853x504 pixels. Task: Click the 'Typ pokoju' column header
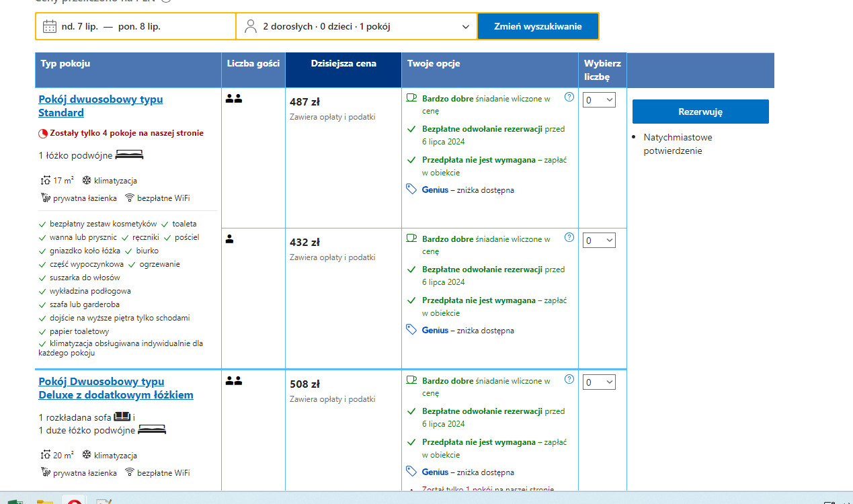tap(65, 64)
